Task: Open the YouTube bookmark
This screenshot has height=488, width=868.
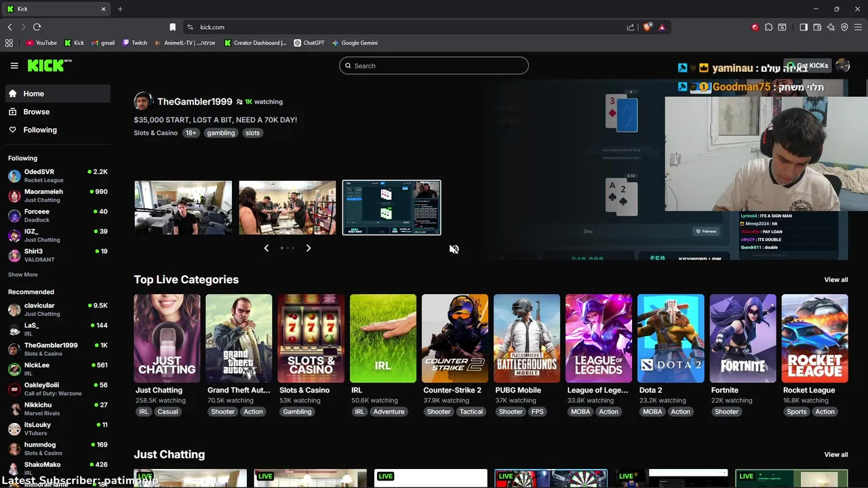Action: pos(41,43)
